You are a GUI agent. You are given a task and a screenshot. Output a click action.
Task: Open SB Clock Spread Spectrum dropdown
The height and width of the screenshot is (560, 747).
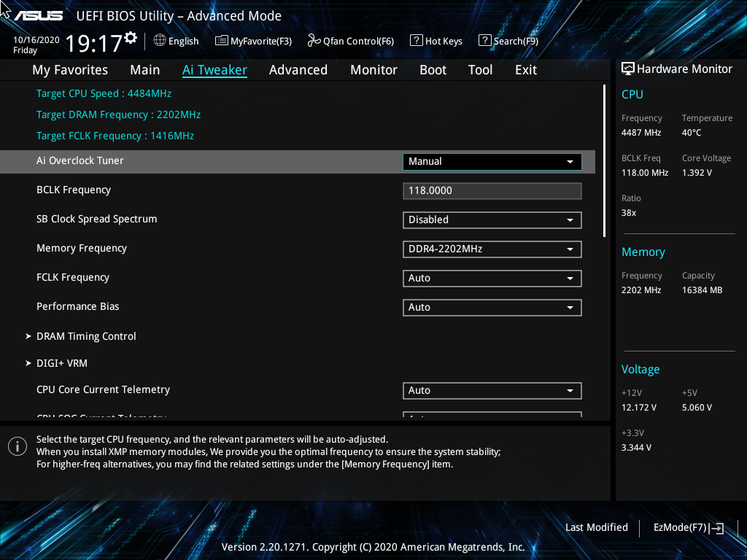[x=492, y=220]
